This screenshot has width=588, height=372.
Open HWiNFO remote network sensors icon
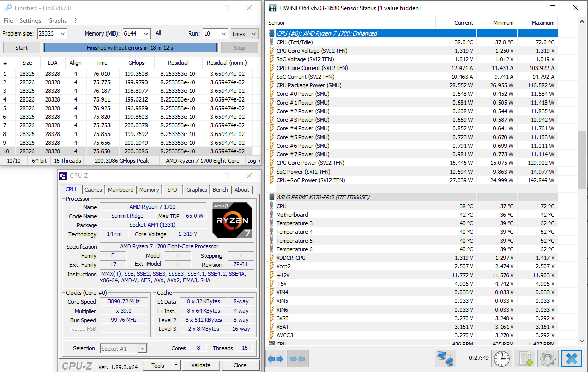coord(446,358)
